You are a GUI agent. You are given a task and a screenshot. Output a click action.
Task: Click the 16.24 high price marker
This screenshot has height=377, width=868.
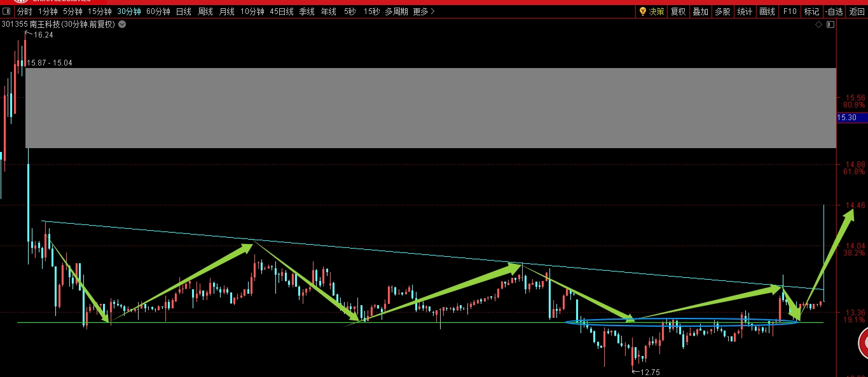click(x=43, y=35)
